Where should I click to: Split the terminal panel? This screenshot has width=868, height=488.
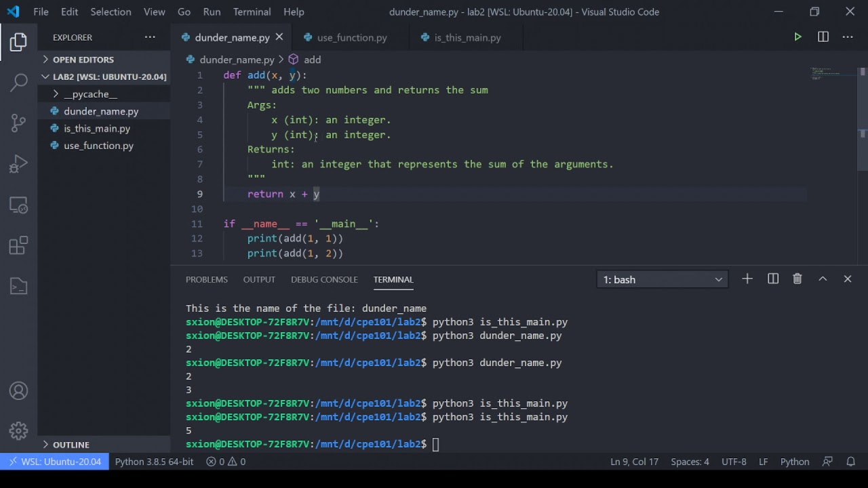point(773,279)
